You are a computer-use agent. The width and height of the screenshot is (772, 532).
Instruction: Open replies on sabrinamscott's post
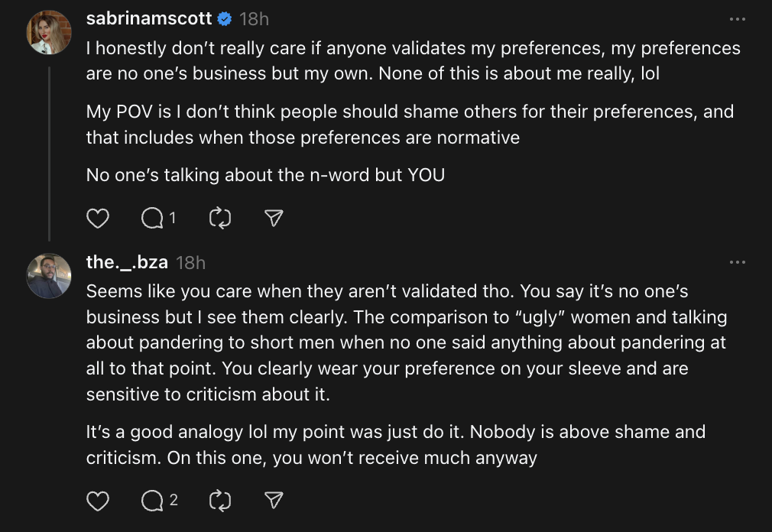[x=153, y=219]
